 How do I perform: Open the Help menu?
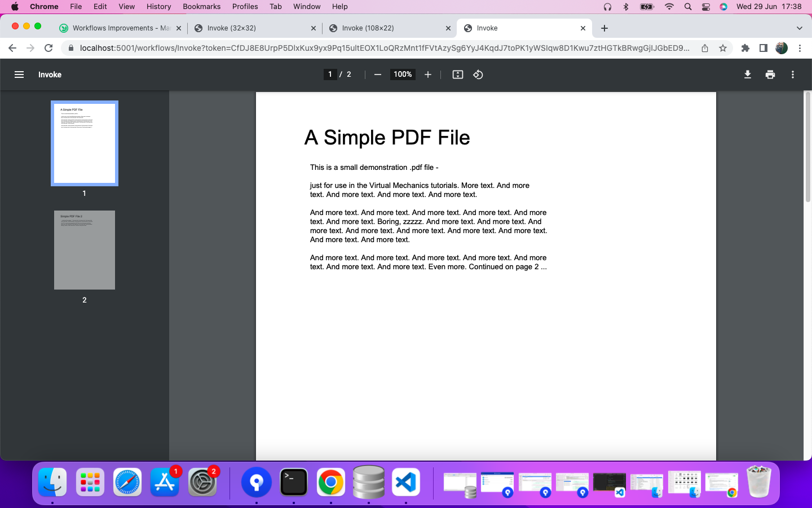pos(339,6)
